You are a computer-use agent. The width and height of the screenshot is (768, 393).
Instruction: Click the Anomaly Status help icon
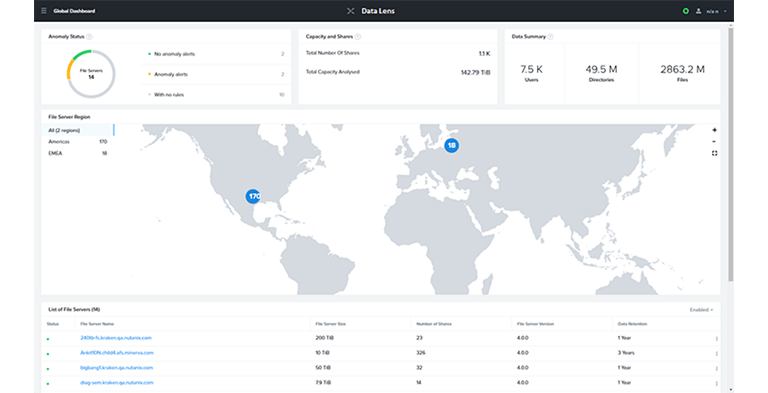[89, 36]
